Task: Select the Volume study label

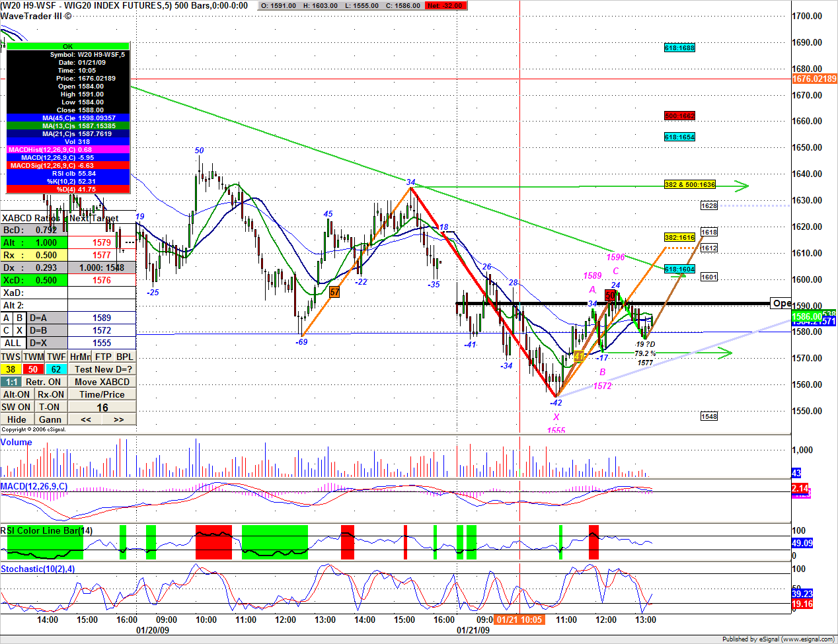Action: 17,442
